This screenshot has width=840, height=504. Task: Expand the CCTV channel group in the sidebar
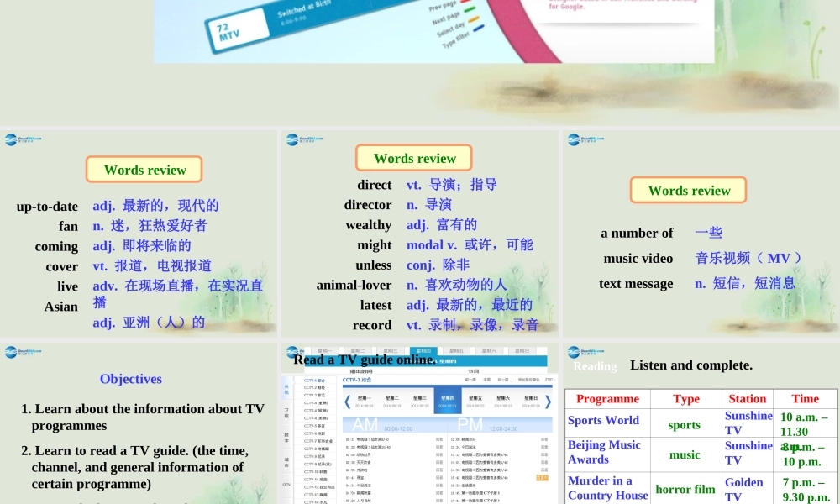pos(286,485)
